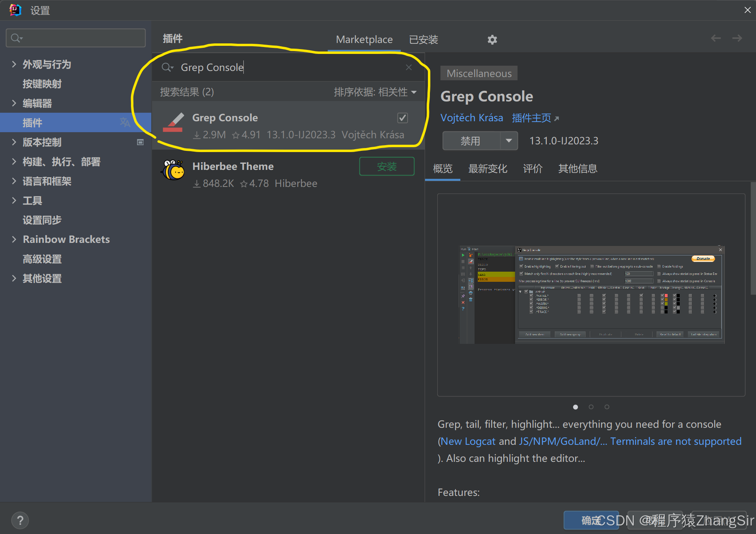
Task: Expand the 工具 settings section
Action: click(14, 200)
